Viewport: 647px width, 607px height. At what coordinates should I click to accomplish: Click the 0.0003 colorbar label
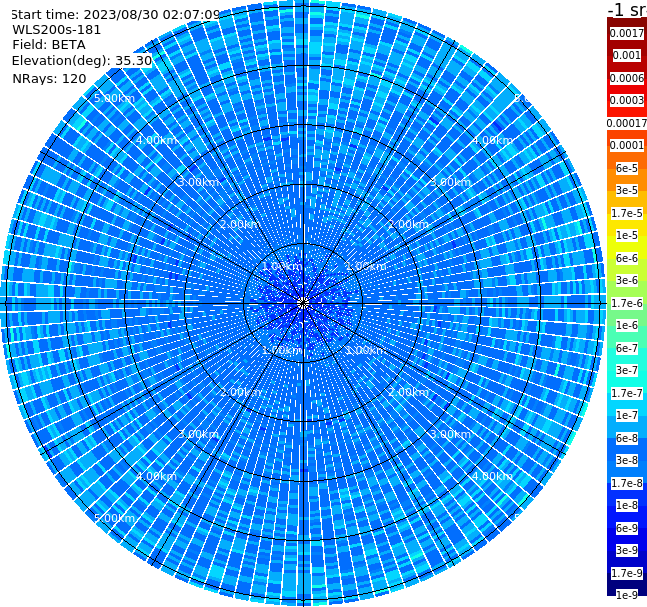click(x=627, y=100)
